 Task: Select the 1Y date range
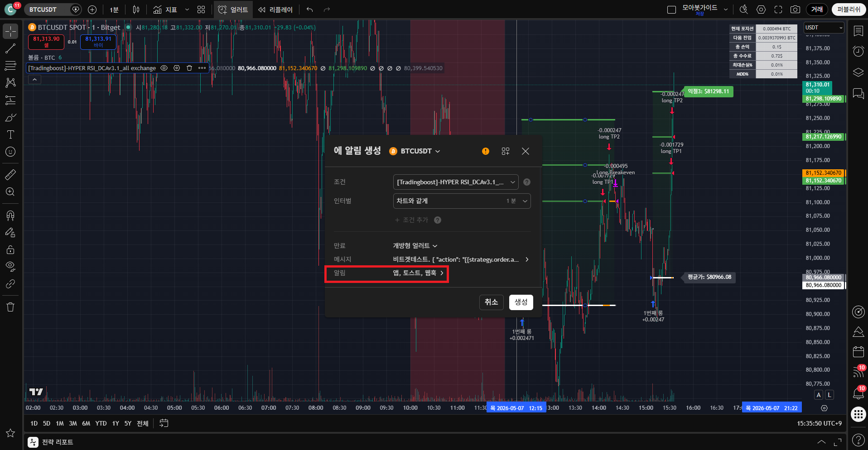(x=116, y=423)
